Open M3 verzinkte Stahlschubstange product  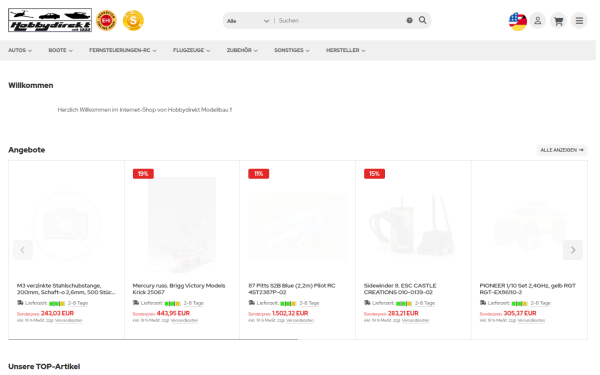pos(66,289)
